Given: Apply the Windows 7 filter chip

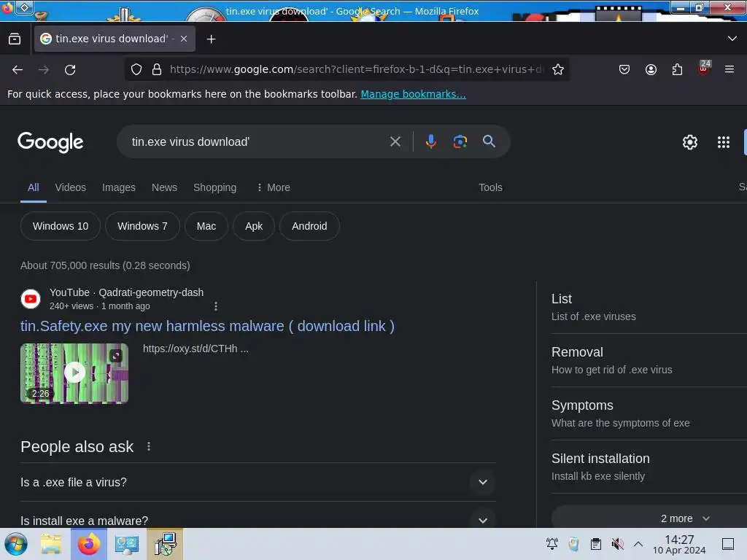Looking at the screenshot, I should (x=142, y=226).
